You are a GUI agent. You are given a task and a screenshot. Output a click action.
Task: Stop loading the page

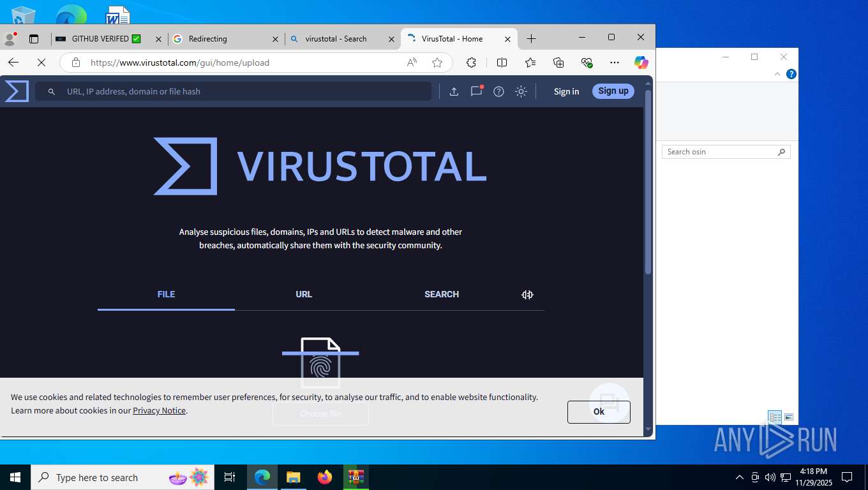[x=41, y=63]
